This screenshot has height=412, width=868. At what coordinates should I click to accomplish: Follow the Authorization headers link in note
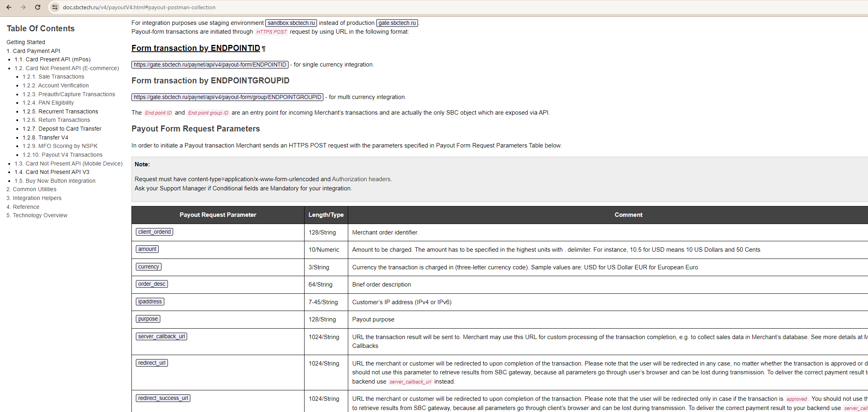pos(361,179)
